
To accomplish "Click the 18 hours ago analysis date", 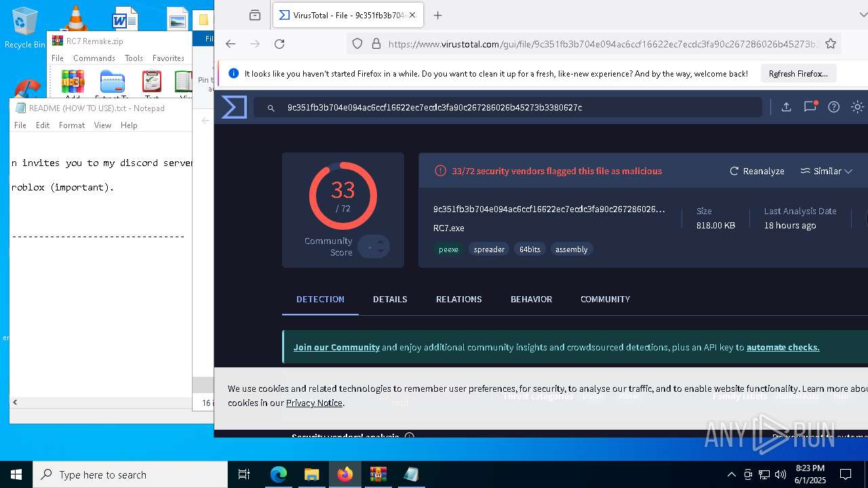I will (x=790, y=225).
